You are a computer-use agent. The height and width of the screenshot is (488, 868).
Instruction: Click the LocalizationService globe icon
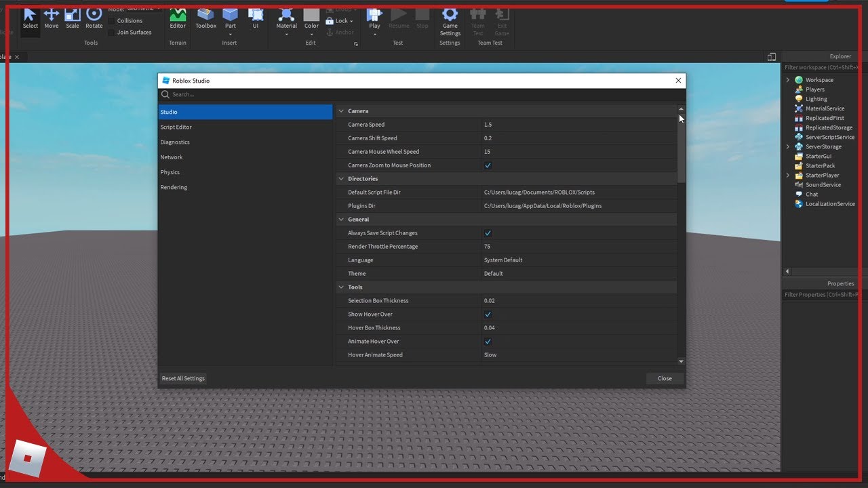[799, 203]
